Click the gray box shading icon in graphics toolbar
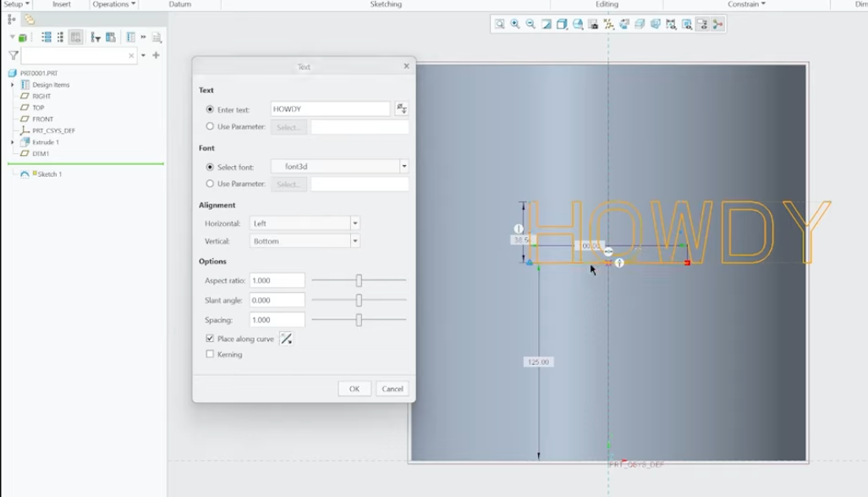This screenshot has height=497, width=868. coord(640,24)
